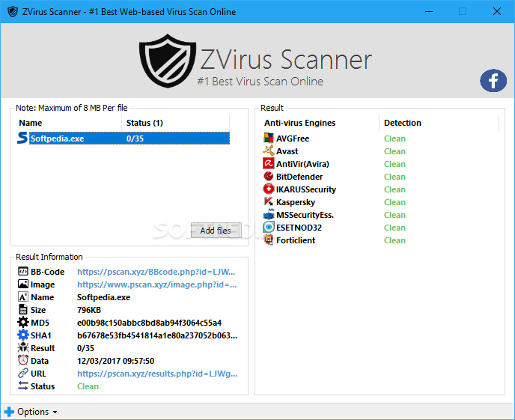Click Clean detection for AVGFree
Viewport: 515px width, 420px height.
394,139
